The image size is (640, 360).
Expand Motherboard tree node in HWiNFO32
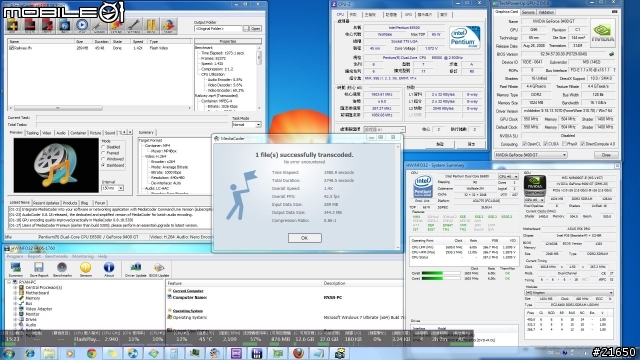click(x=15, y=293)
